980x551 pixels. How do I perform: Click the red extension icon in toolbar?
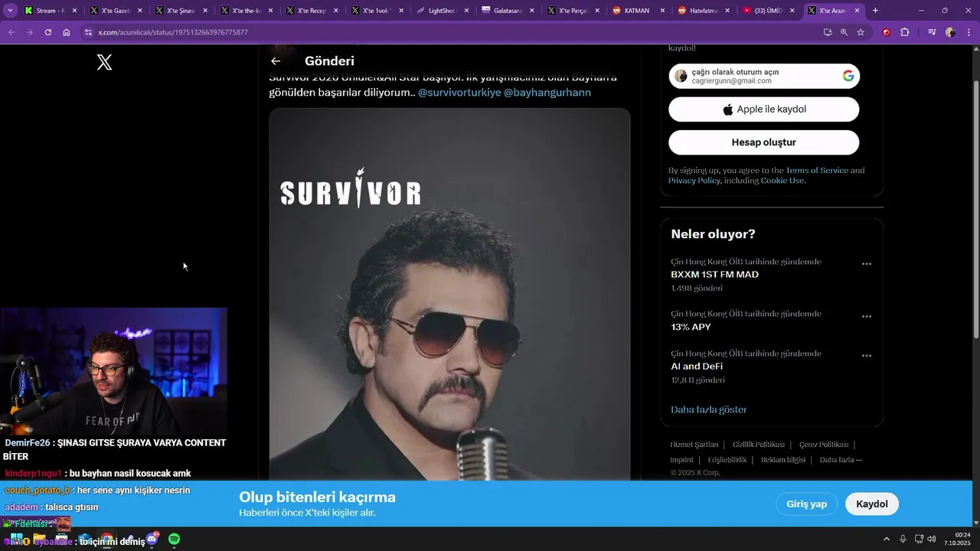tap(887, 32)
